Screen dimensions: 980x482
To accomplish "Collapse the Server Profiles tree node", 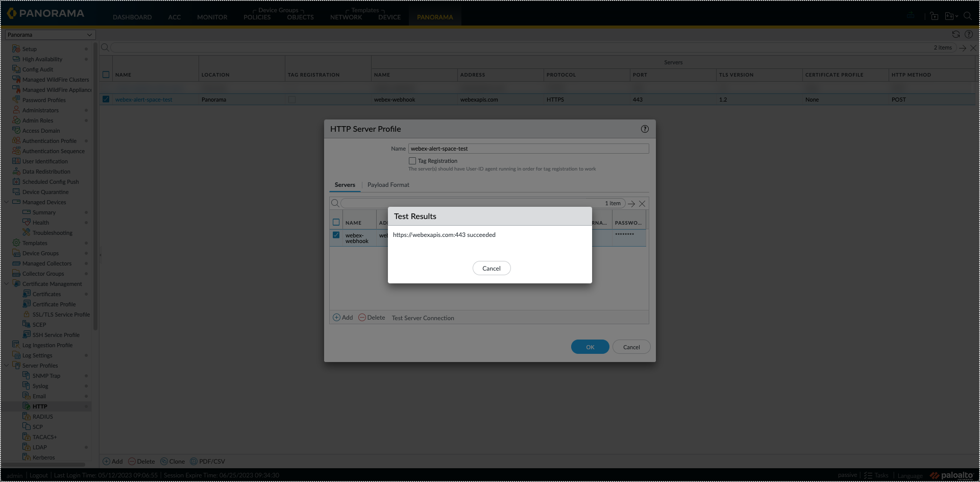I will pos(7,366).
